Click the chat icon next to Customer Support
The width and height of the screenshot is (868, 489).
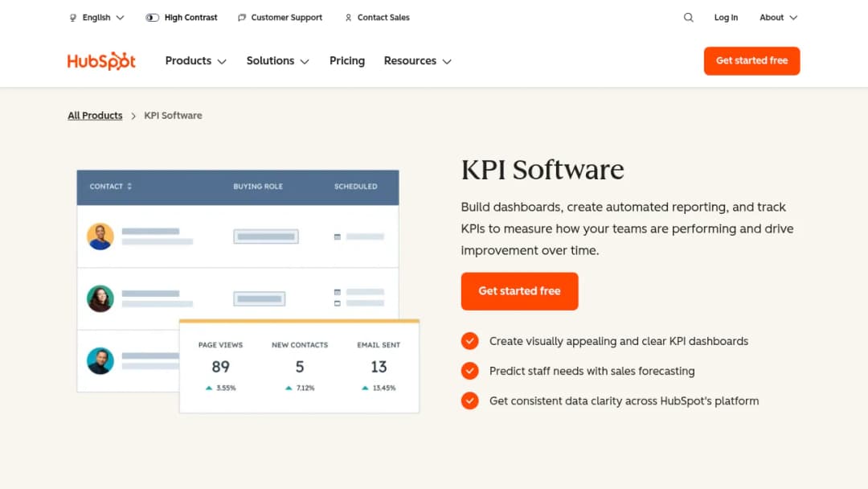[x=242, y=18]
